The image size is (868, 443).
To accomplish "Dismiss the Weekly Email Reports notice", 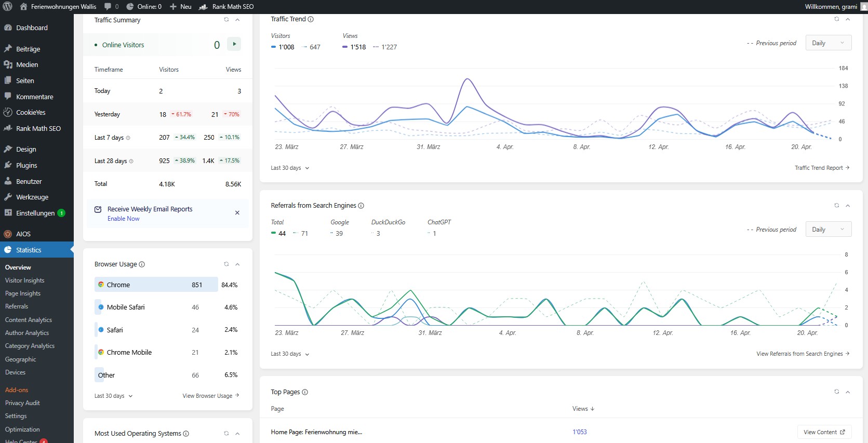I will [x=237, y=213].
